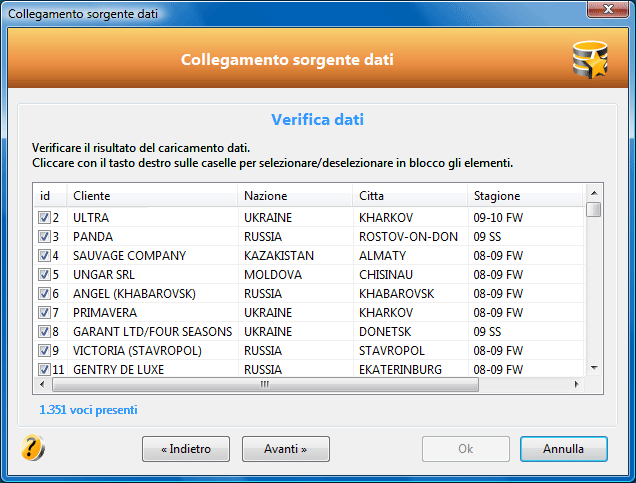The image size is (636, 483).
Task: Click the horizontal scrollbar right arrow
Action: pyautogui.click(x=576, y=384)
